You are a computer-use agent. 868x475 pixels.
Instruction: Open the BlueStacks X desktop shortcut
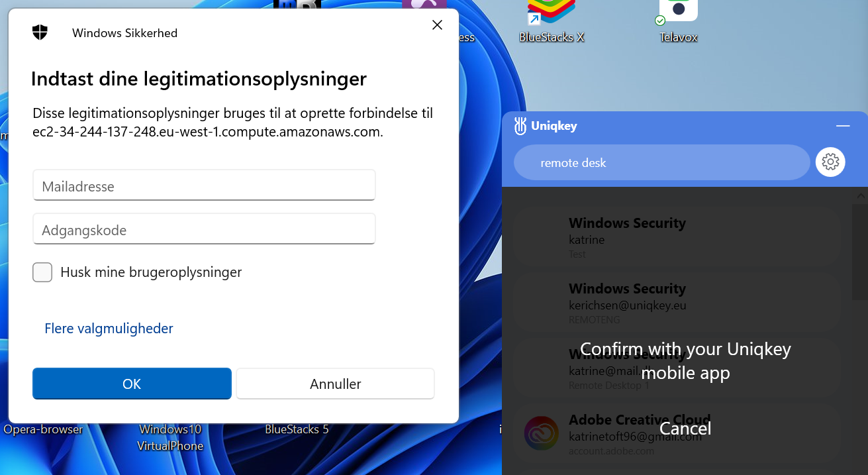552,20
